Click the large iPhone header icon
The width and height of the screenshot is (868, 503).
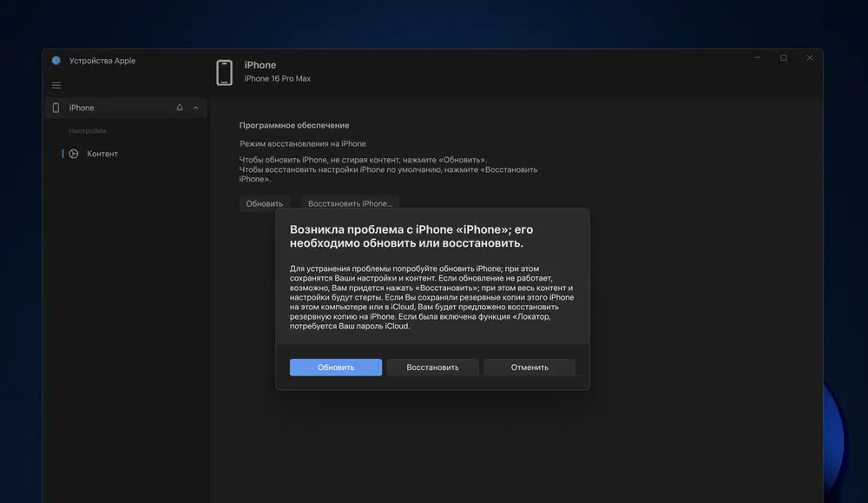click(x=224, y=73)
